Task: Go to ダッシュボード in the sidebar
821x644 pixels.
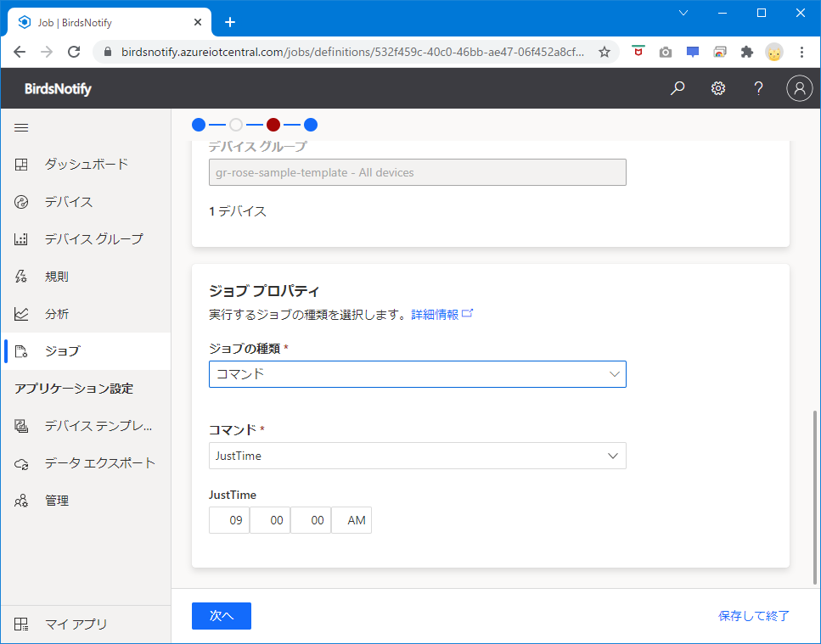Action: pyautogui.click(x=86, y=165)
